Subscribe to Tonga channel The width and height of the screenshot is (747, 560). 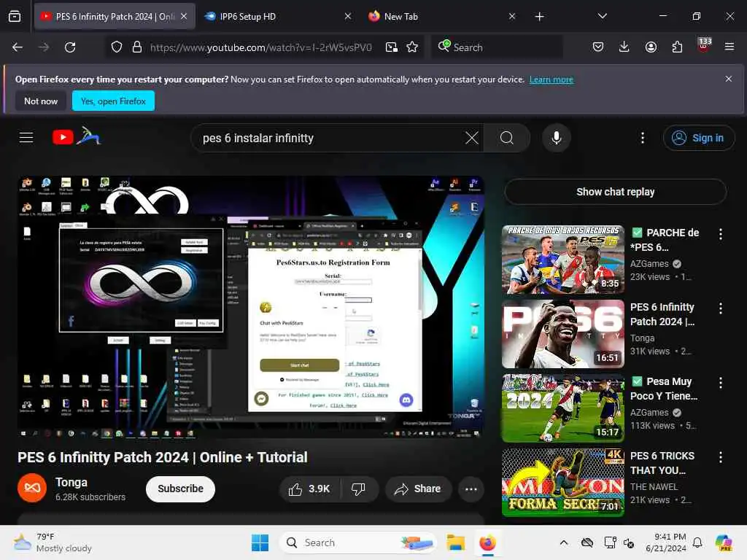pyautogui.click(x=181, y=489)
